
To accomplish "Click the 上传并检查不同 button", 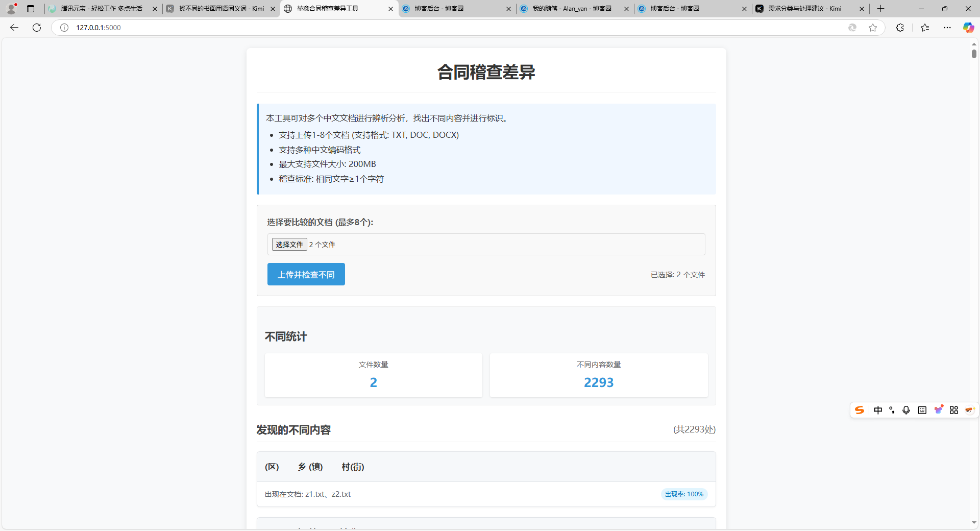I will (x=306, y=274).
